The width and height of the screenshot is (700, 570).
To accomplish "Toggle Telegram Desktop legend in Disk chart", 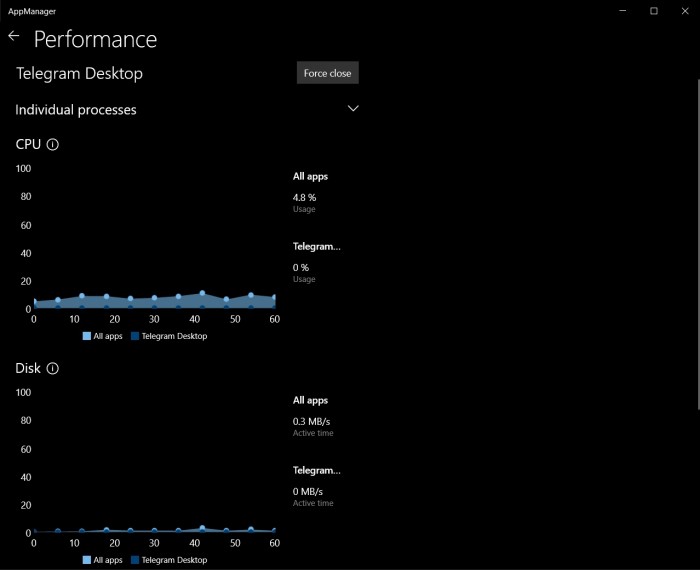I will click(169, 560).
